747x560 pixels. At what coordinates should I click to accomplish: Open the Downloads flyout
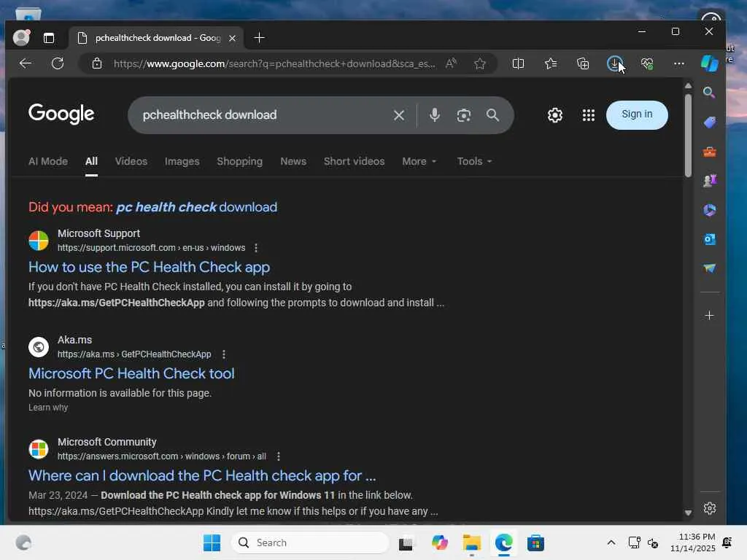(614, 63)
